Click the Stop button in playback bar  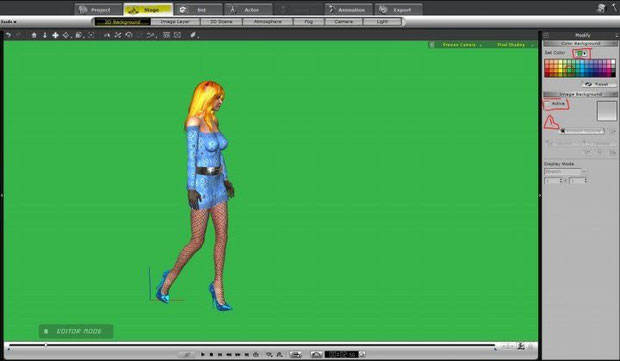(x=212, y=355)
